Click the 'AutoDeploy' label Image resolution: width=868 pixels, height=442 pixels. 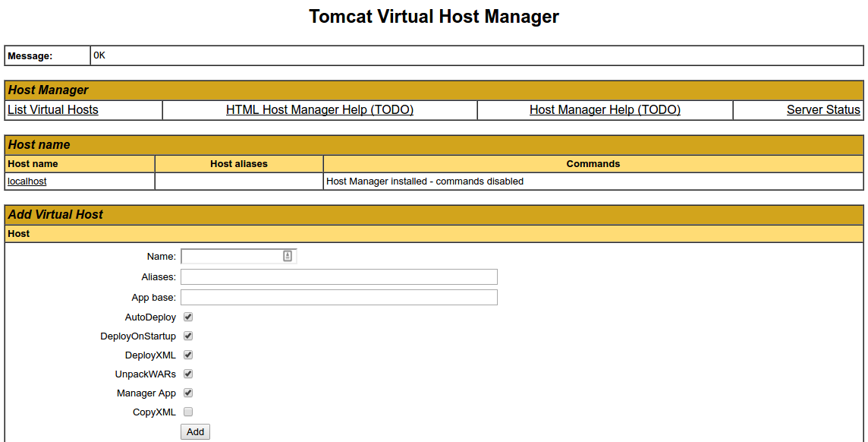tap(150, 317)
